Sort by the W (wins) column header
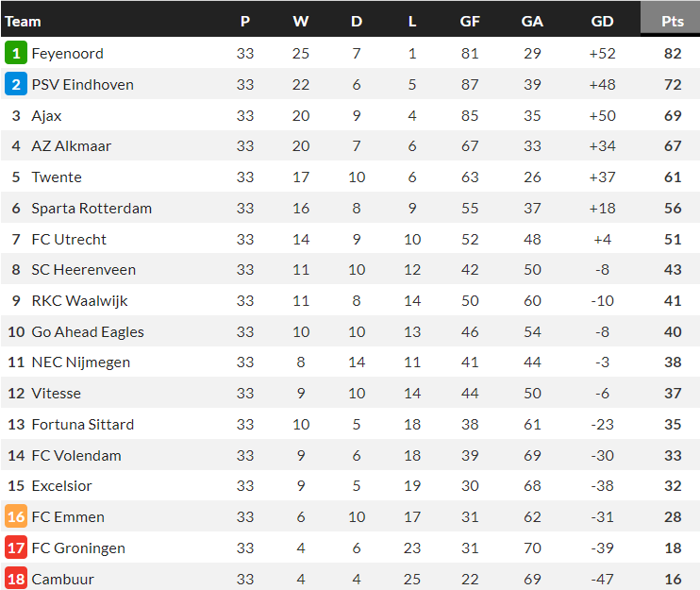 (x=301, y=21)
